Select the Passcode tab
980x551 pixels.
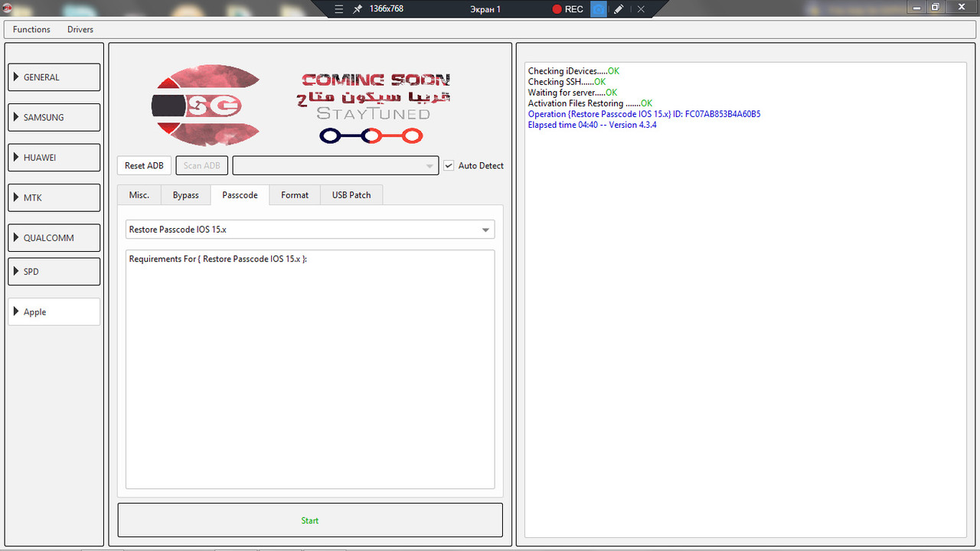point(240,194)
